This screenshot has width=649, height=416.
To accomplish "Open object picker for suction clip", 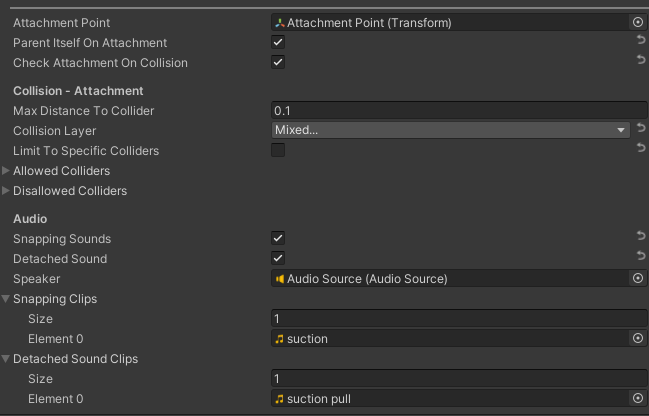I will tap(638, 338).
